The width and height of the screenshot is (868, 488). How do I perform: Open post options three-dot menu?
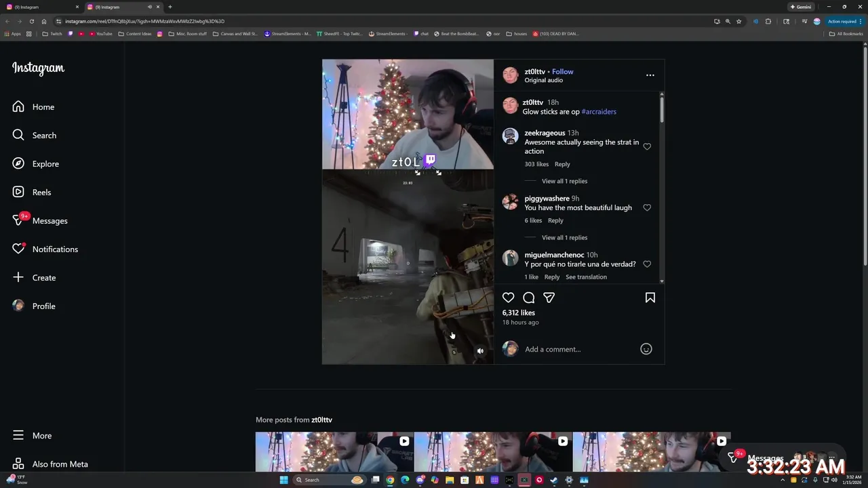[650, 75]
